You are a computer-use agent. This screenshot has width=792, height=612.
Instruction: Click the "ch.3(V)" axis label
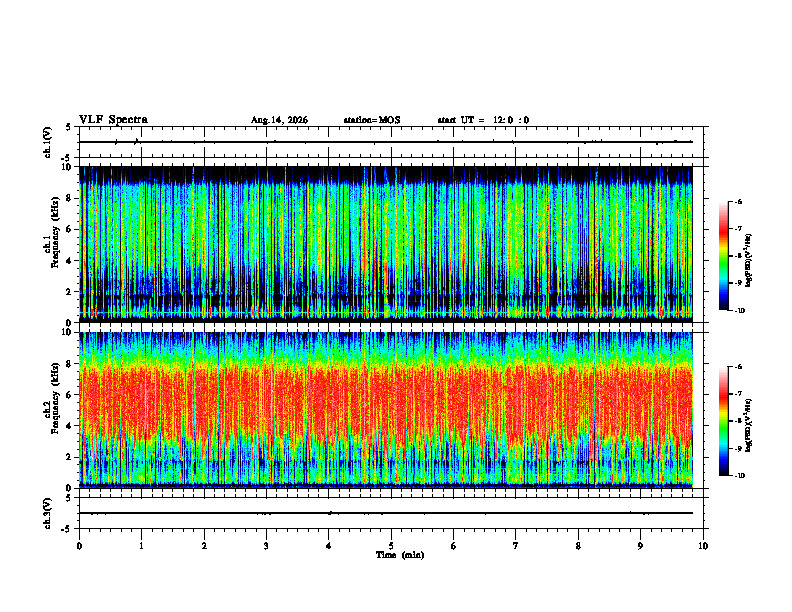[x=47, y=513]
